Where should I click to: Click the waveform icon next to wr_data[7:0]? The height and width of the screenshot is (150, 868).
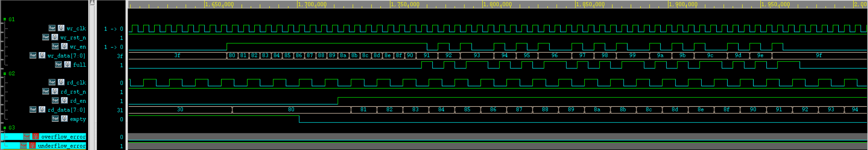point(42,55)
